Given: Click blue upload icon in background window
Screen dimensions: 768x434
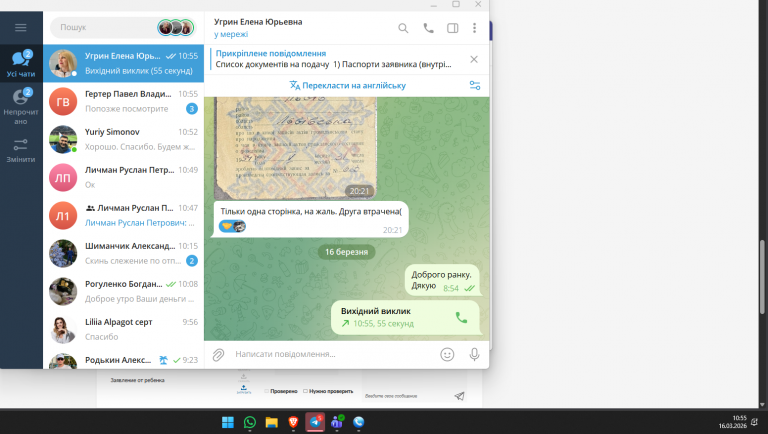Looking at the screenshot, I should click(x=243, y=389).
